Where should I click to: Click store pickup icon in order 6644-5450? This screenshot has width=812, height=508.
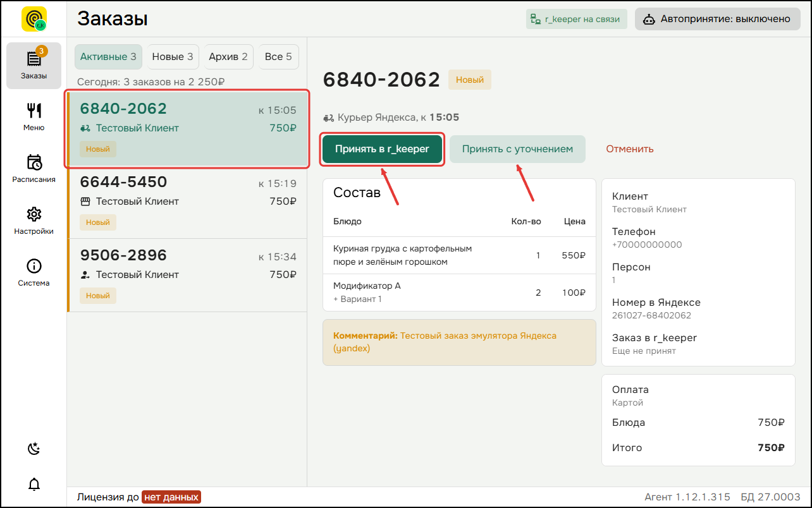[x=85, y=202]
